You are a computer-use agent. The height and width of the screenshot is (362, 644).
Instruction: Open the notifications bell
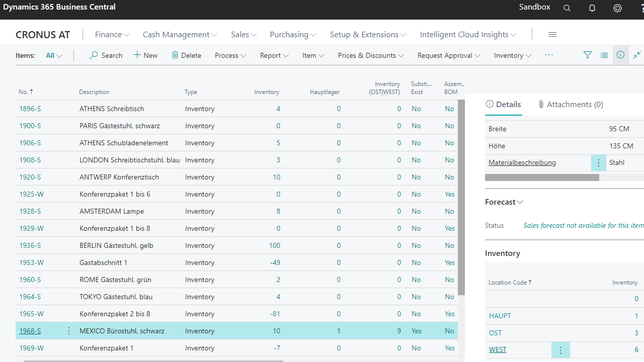pos(592,8)
